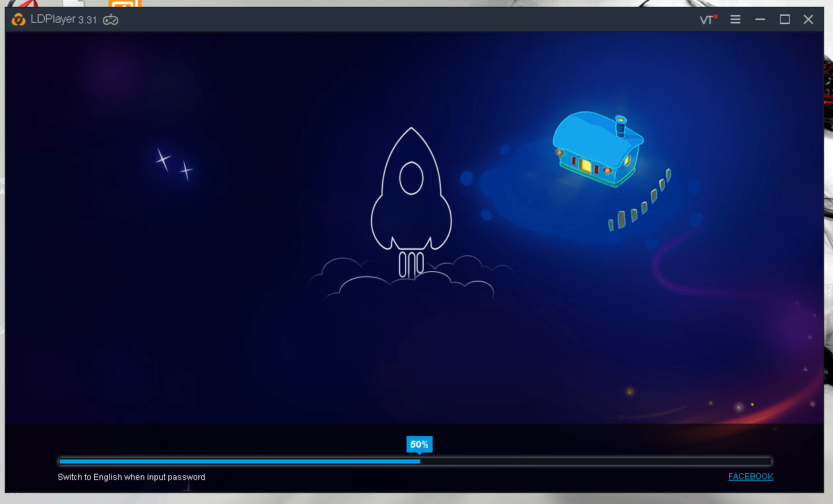
Task: Click the 'LDPlayer 3.31' title text
Action: pos(64,20)
